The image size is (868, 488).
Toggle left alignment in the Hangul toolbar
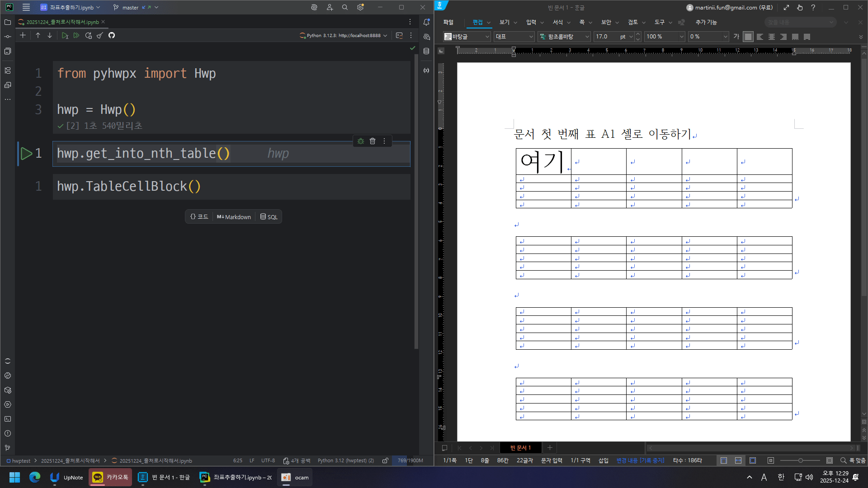tap(760, 37)
